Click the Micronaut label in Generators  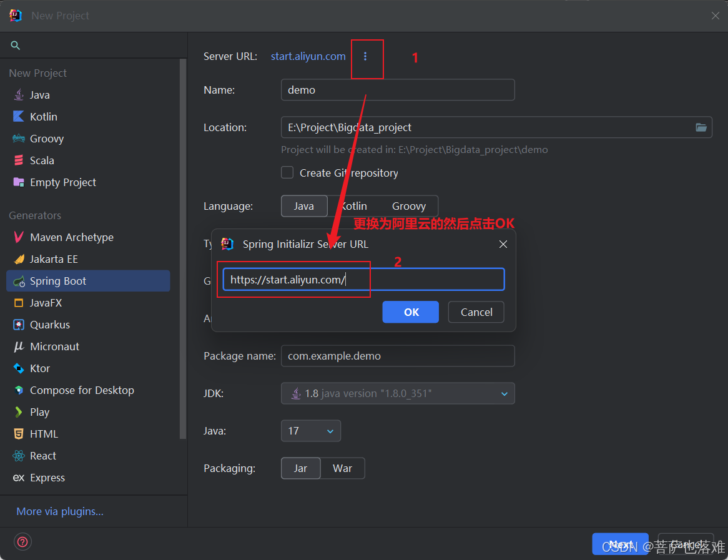point(55,346)
